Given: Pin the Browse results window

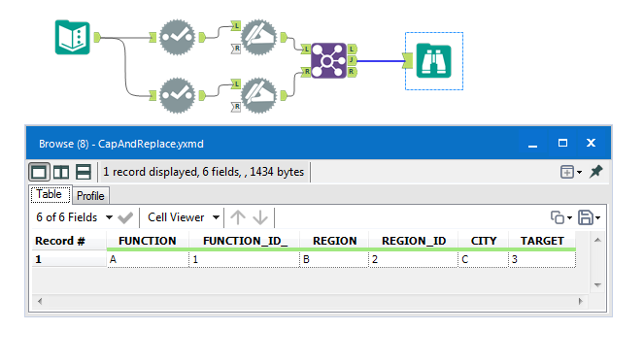Looking at the screenshot, I should pyautogui.click(x=596, y=172).
